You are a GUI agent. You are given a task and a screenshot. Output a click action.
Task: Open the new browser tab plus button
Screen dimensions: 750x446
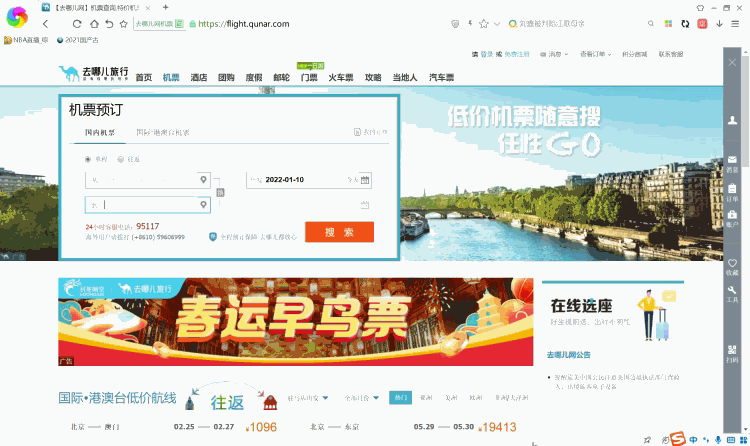point(164,7)
